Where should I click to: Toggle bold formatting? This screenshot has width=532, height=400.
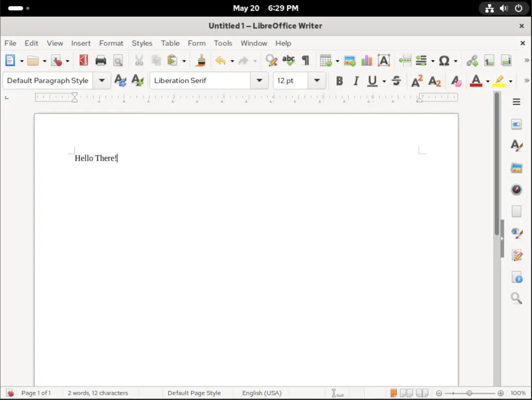pyautogui.click(x=340, y=81)
